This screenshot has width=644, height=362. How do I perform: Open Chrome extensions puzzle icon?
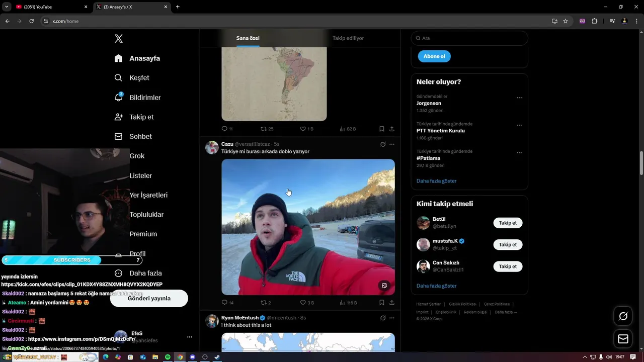(595, 21)
